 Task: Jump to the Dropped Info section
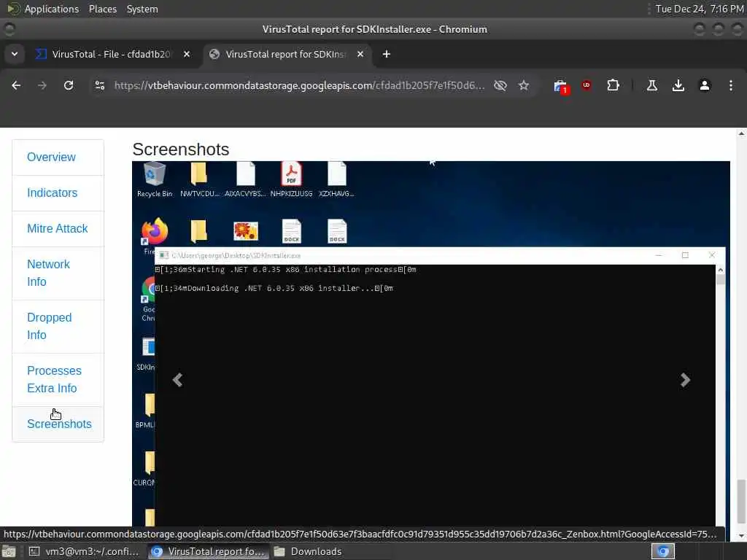(x=49, y=326)
